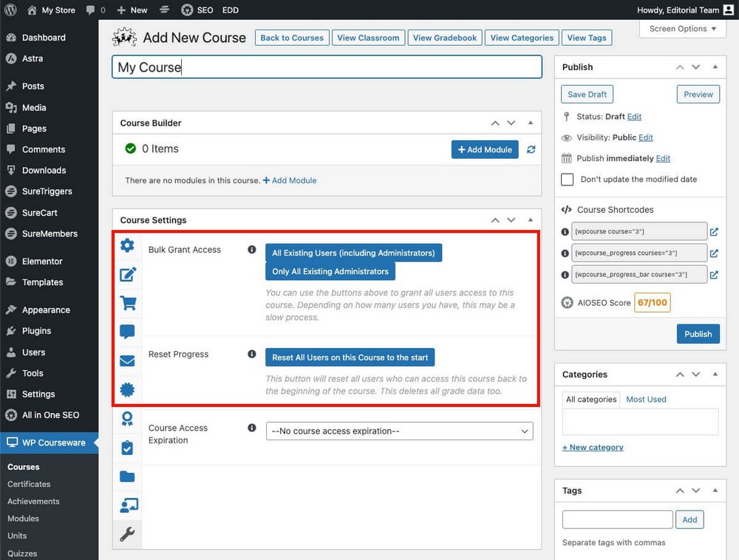Image resolution: width=739 pixels, height=560 pixels.
Task: Click info icon beside wpcourse course shortcode
Action: tap(565, 232)
